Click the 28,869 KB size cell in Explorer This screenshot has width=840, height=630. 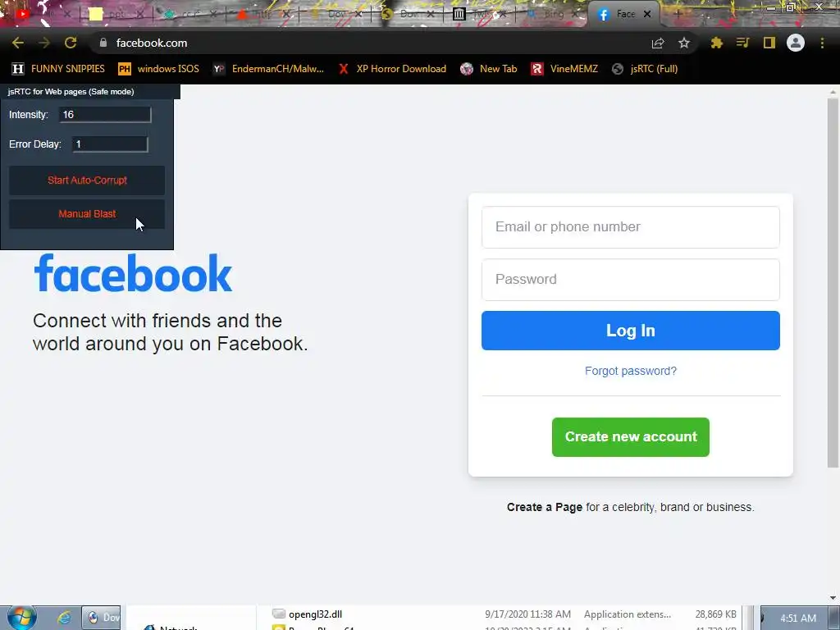pyautogui.click(x=715, y=614)
